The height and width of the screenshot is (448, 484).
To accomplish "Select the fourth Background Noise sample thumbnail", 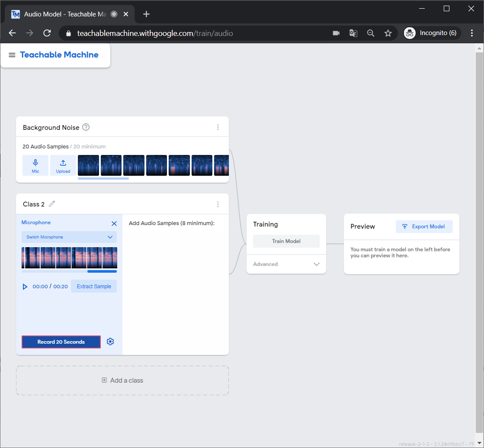I will point(157,165).
